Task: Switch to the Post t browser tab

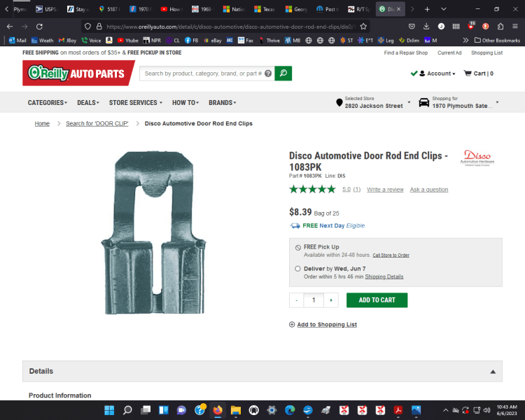Action: (328, 9)
